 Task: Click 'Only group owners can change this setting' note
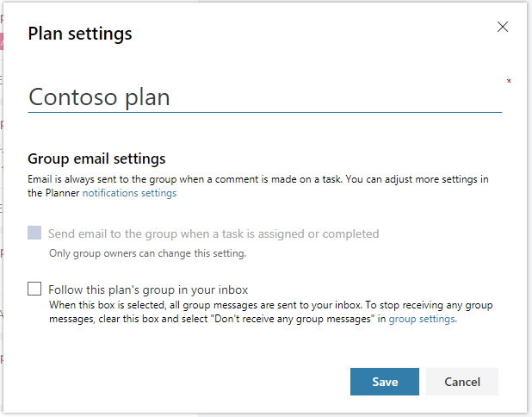click(x=147, y=253)
